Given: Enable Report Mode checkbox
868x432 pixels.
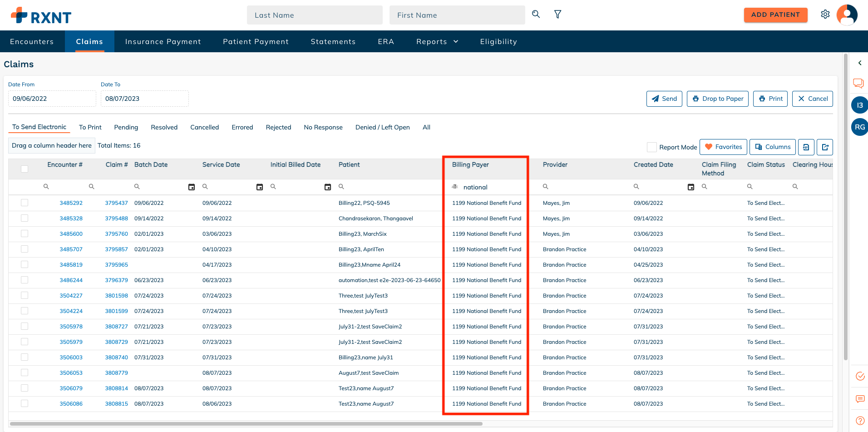Looking at the screenshot, I should [x=651, y=147].
